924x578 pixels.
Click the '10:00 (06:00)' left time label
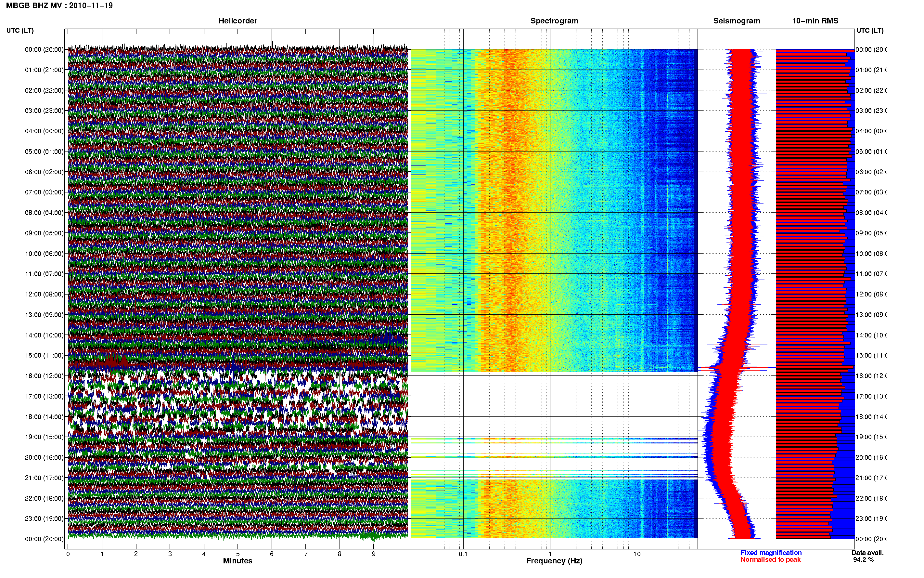tap(44, 254)
